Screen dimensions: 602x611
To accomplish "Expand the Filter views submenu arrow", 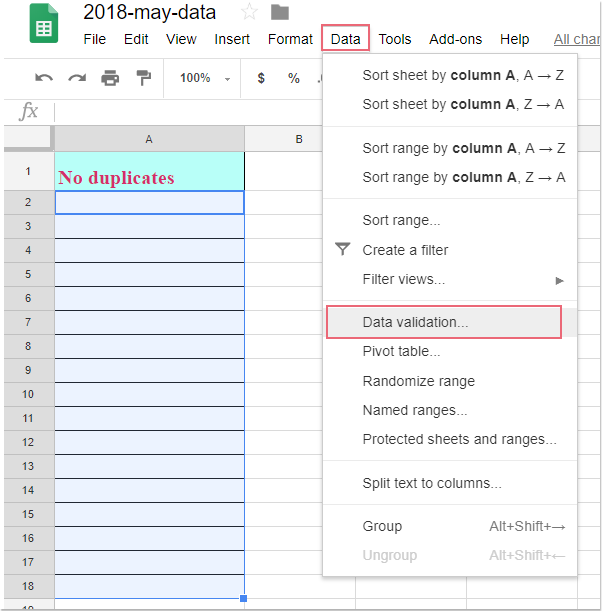I will coord(560,281).
